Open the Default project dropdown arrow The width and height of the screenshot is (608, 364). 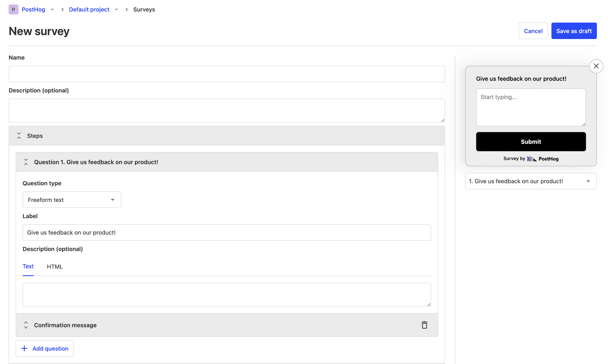pos(116,9)
